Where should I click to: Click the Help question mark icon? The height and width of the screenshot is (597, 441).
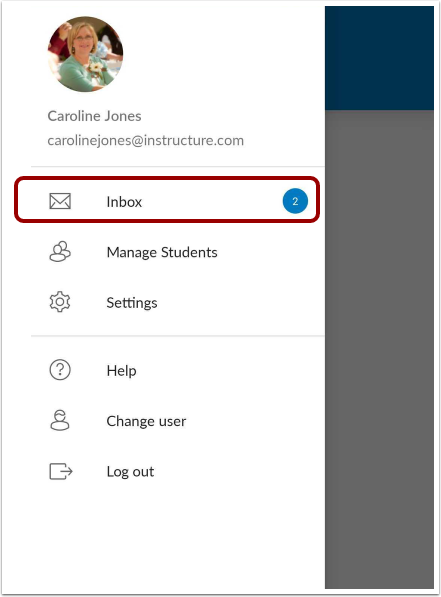click(60, 370)
